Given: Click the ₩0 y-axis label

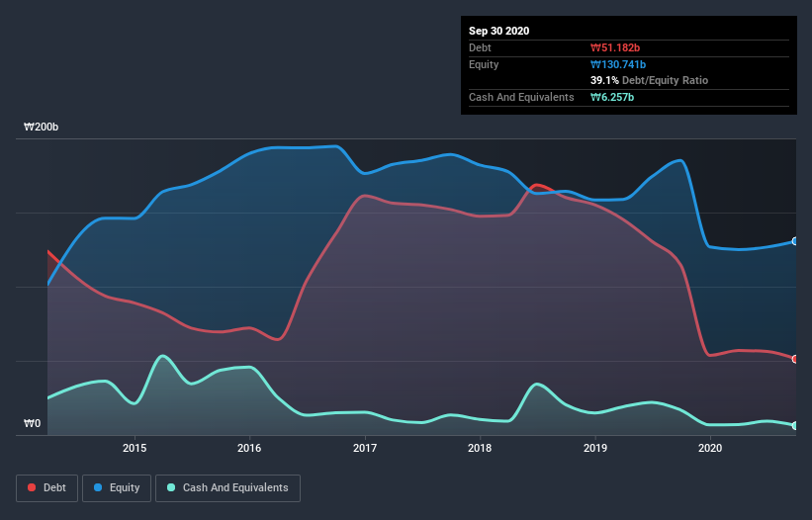Looking at the screenshot, I should tap(32, 423).
